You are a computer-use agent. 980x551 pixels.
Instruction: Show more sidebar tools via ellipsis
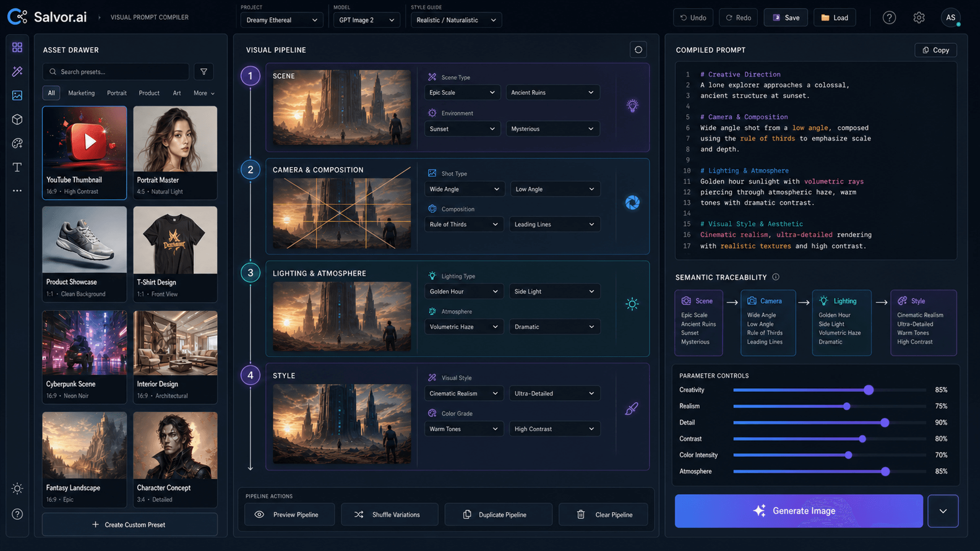17,190
